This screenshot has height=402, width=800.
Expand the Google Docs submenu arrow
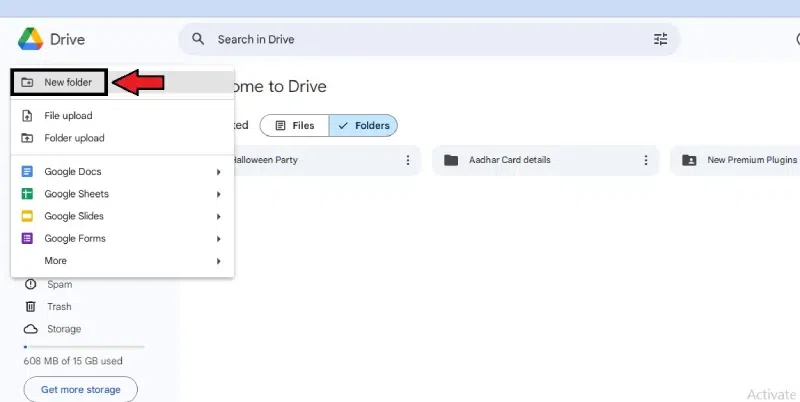click(x=218, y=172)
